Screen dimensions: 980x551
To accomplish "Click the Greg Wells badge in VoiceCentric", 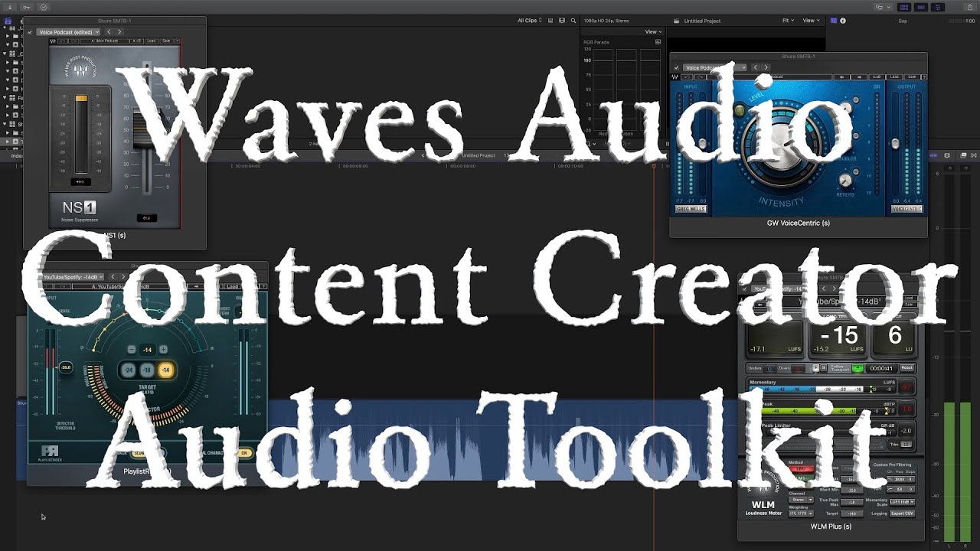I will click(x=691, y=209).
